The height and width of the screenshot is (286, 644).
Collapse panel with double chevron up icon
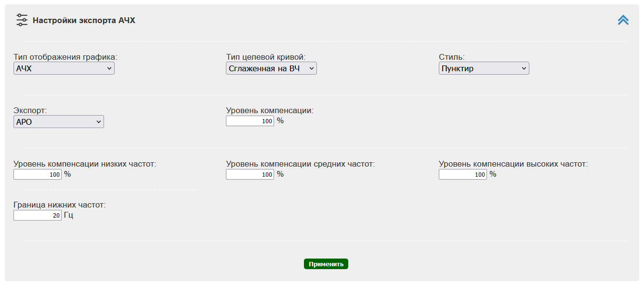[623, 20]
